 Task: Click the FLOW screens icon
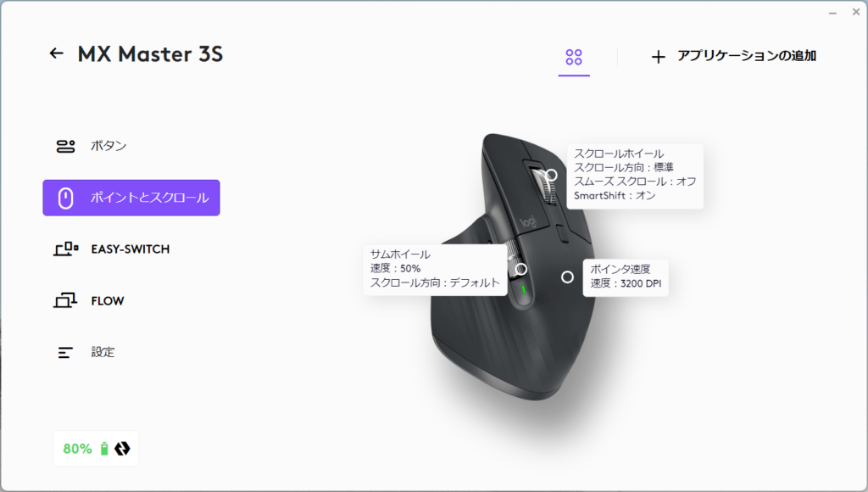(64, 300)
